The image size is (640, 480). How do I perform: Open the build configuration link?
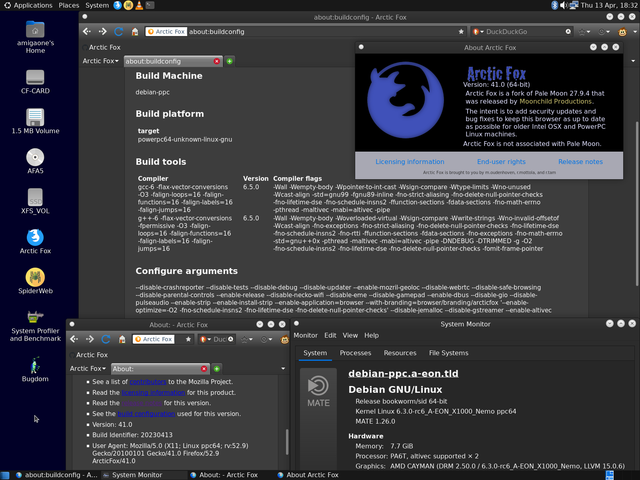point(147,413)
